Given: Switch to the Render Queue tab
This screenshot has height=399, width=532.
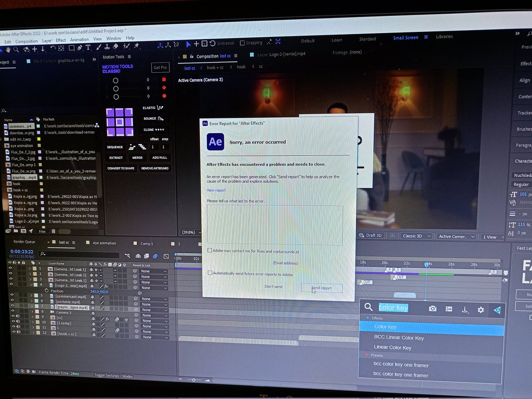Looking at the screenshot, I should pyautogui.click(x=24, y=242).
